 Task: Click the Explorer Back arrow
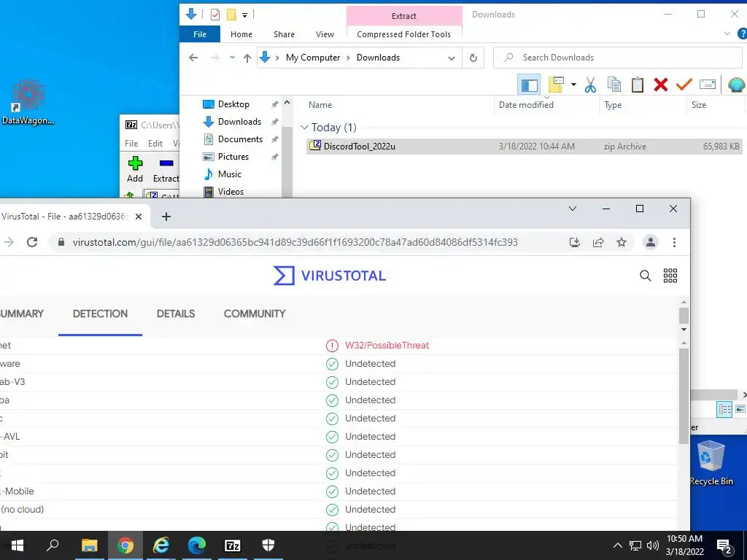[x=193, y=58]
